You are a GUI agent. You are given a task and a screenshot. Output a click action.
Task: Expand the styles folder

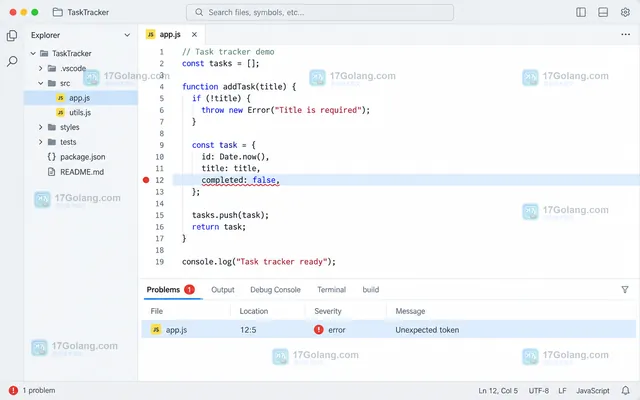40,127
